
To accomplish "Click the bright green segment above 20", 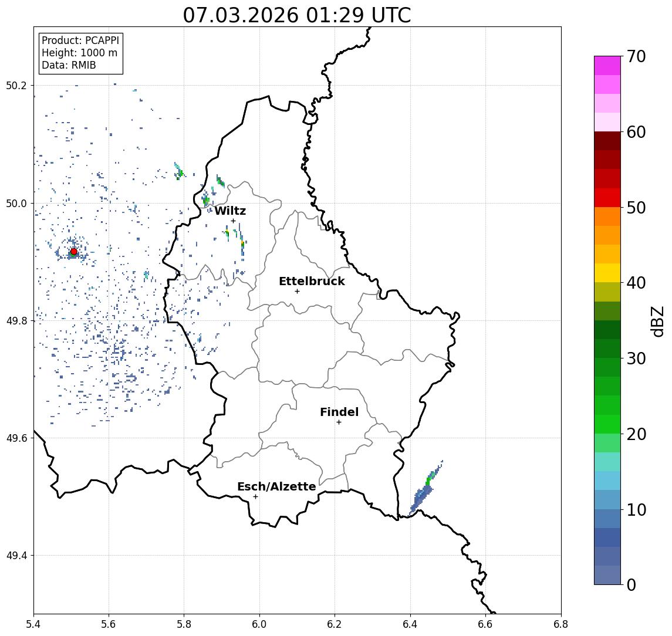I will tap(607, 424).
